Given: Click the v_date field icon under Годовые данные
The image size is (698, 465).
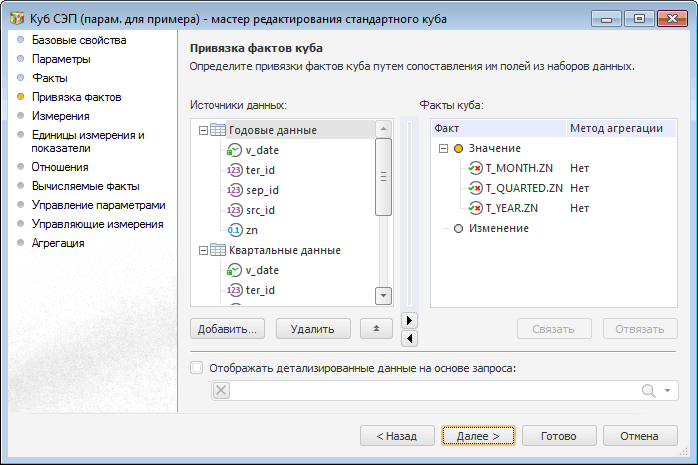Looking at the screenshot, I should 235,150.
